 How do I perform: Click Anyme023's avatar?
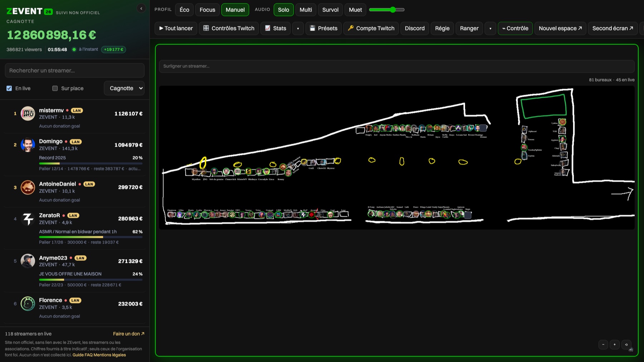(28, 261)
